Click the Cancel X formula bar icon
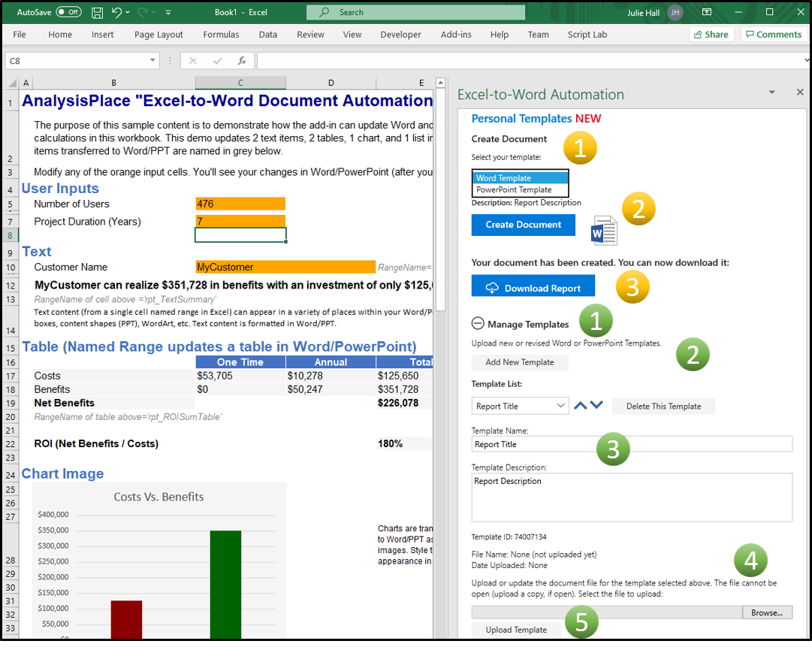The image size is (812, 656). [x=193, y=61]
